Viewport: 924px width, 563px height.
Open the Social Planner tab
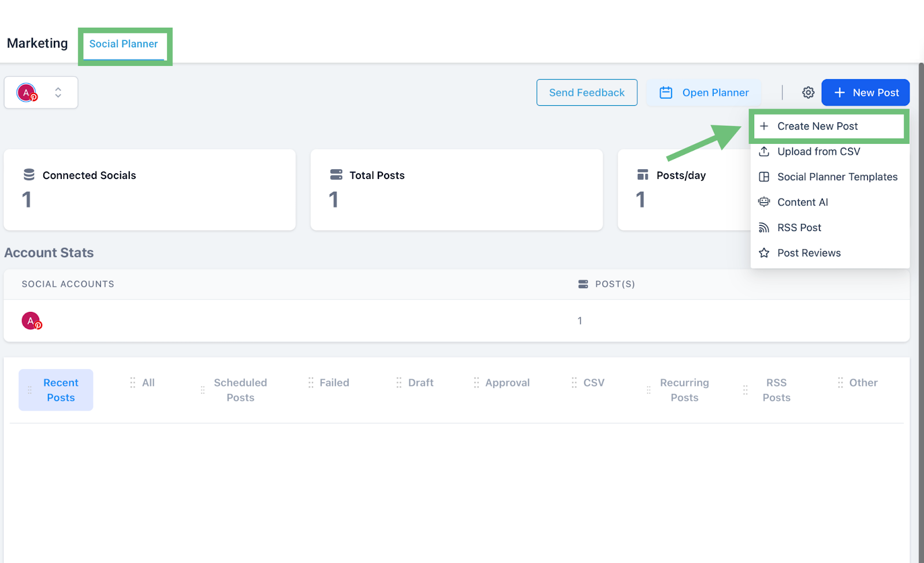[124, 44]
